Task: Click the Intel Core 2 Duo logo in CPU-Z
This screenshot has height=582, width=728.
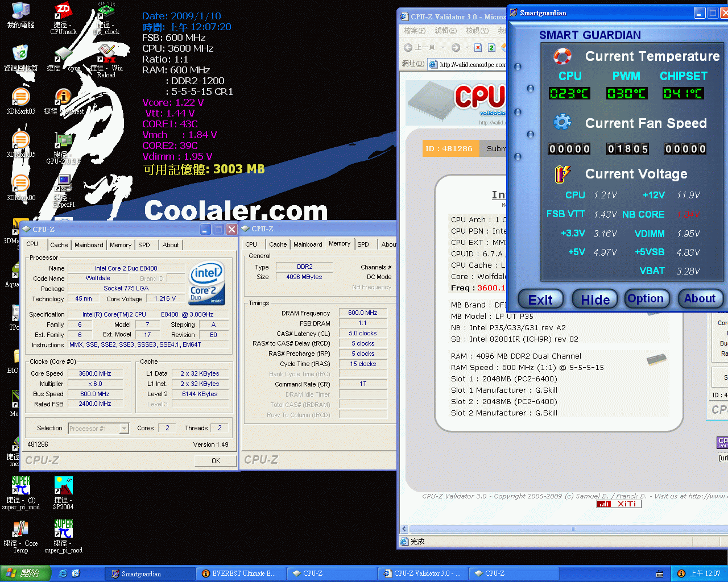Action: [207, 282]
